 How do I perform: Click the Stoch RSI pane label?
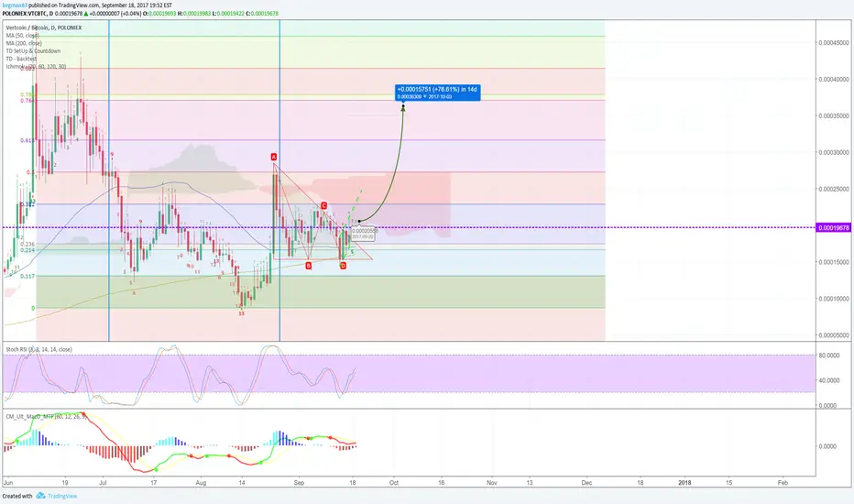pos(38,349)
